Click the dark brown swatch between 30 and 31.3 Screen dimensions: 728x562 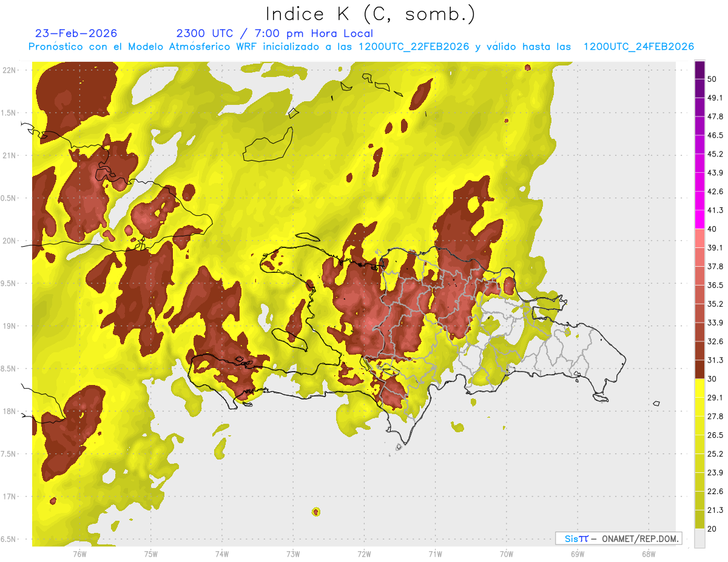(x=700, y=369)
